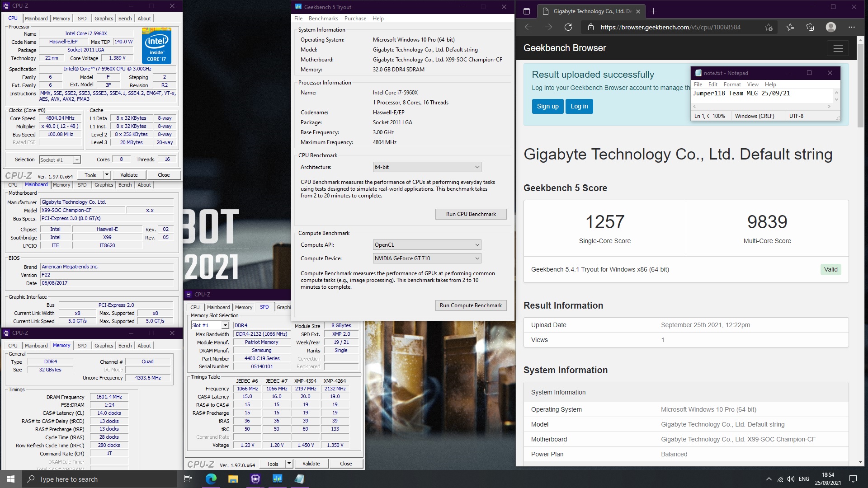Image resolution: width=868 pixels, height=488 pixels.
Task: Open the Socket #1 selection dropdown in CPU-Z
Action: [x=60, y=160]
